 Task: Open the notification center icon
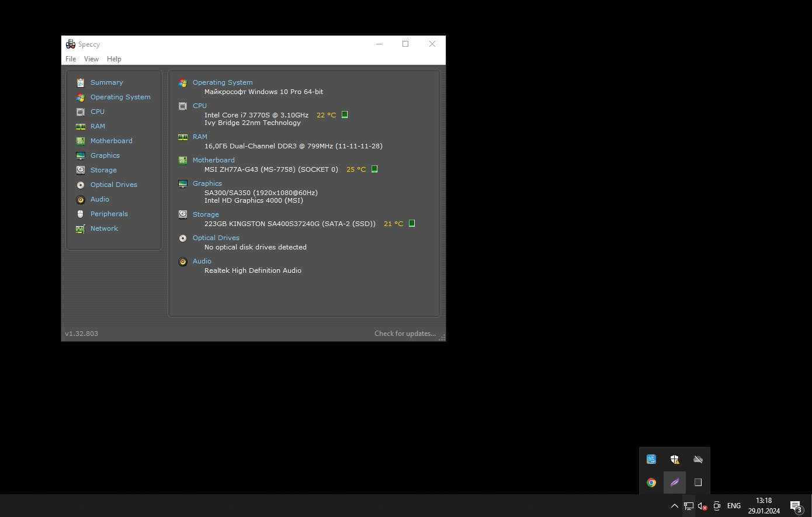pyautogui.click(x=796, y=506)
